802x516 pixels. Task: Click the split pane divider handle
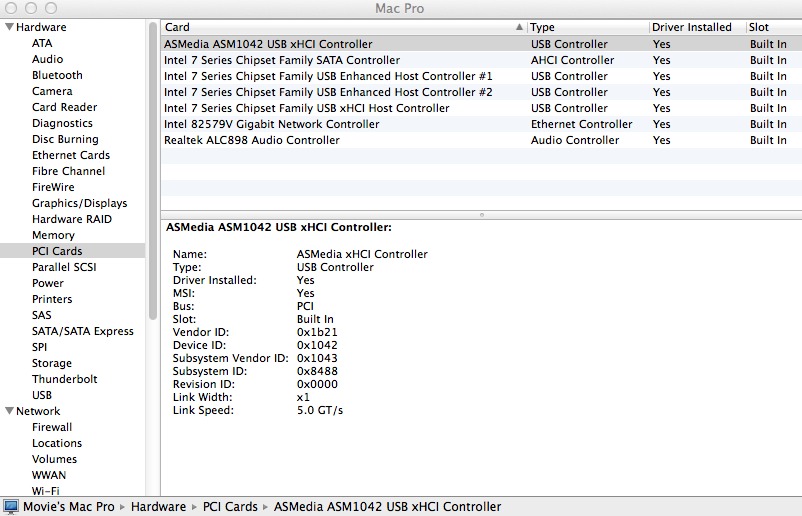[x=481, y=215]
